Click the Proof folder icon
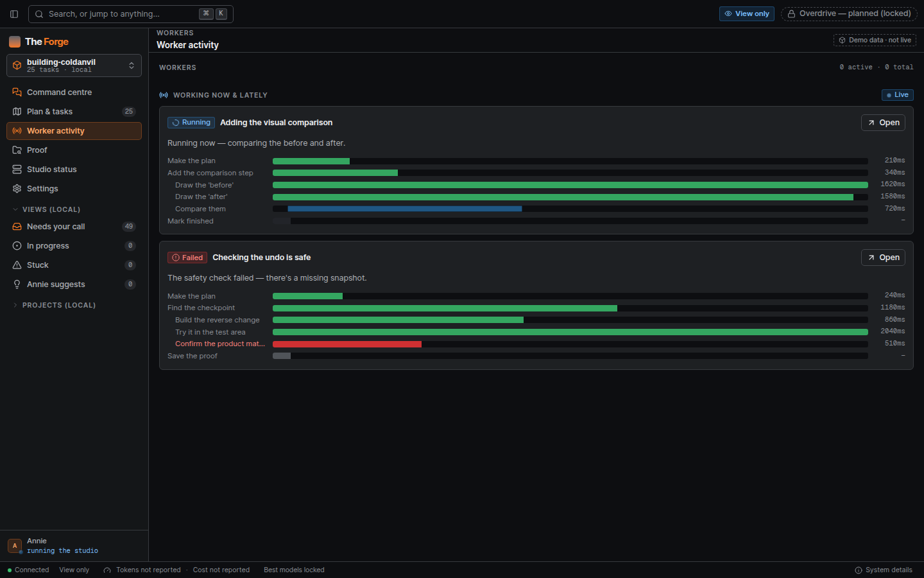The height and width of the screenshot is (578, 924). coord(17,150)
